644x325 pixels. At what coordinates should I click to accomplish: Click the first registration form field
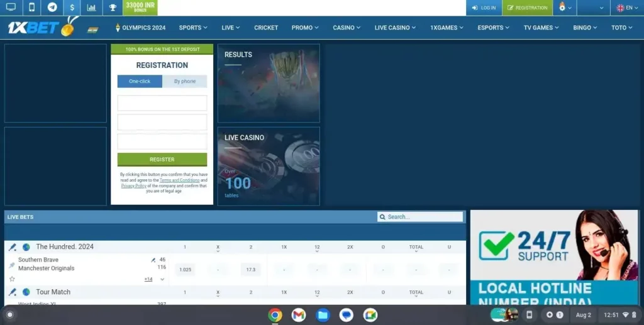[162, 103]
